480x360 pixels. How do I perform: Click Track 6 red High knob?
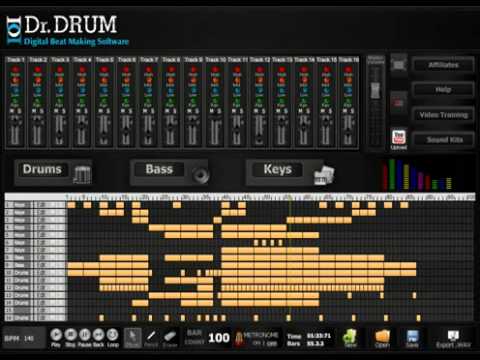126,69
